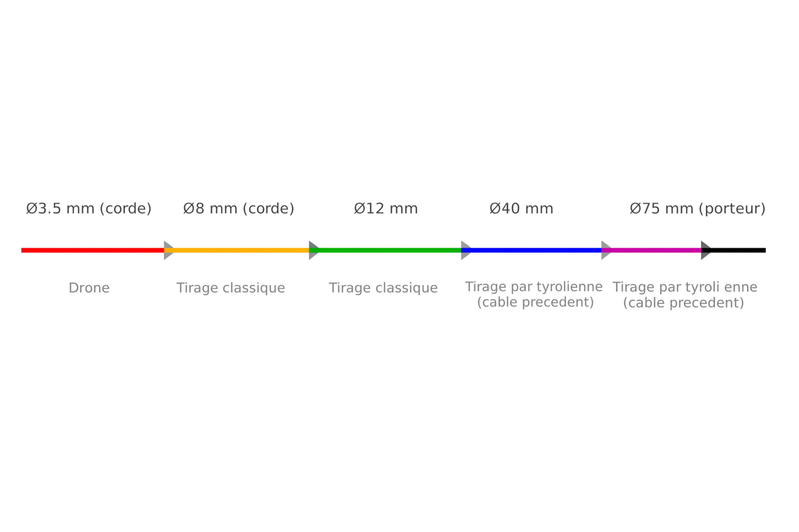The image size is (799, 532).
Task: Click the dark arrow before the black segment
Action: pos(706,250)
